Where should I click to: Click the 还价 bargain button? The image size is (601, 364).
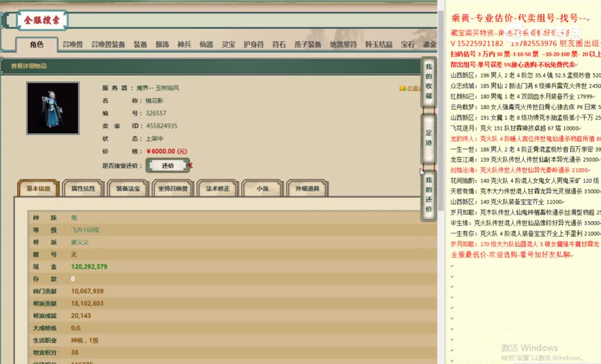[168, 165]
